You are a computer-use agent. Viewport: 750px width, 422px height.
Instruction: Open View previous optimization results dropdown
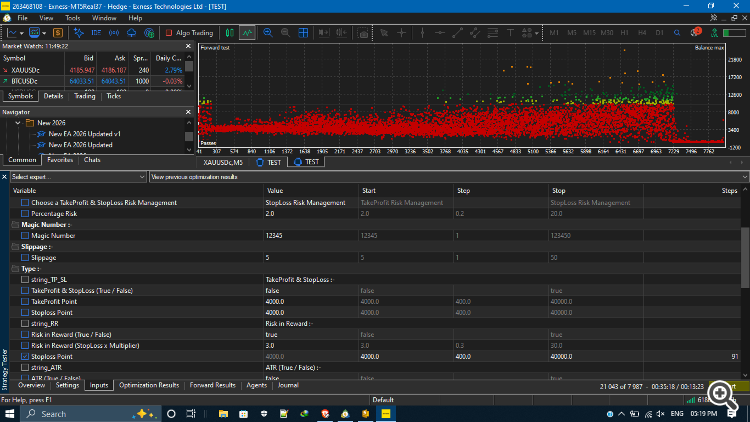[449, 177]
